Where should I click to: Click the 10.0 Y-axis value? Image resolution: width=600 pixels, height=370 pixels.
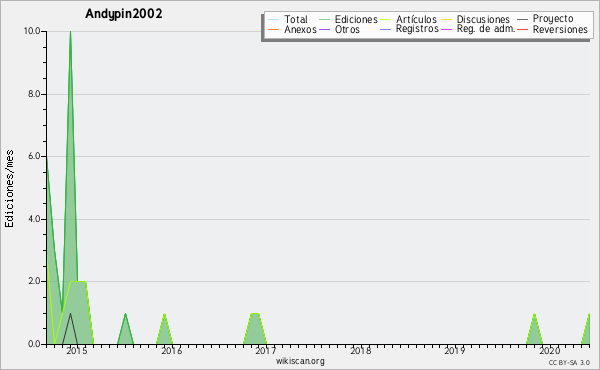point(32,31)
